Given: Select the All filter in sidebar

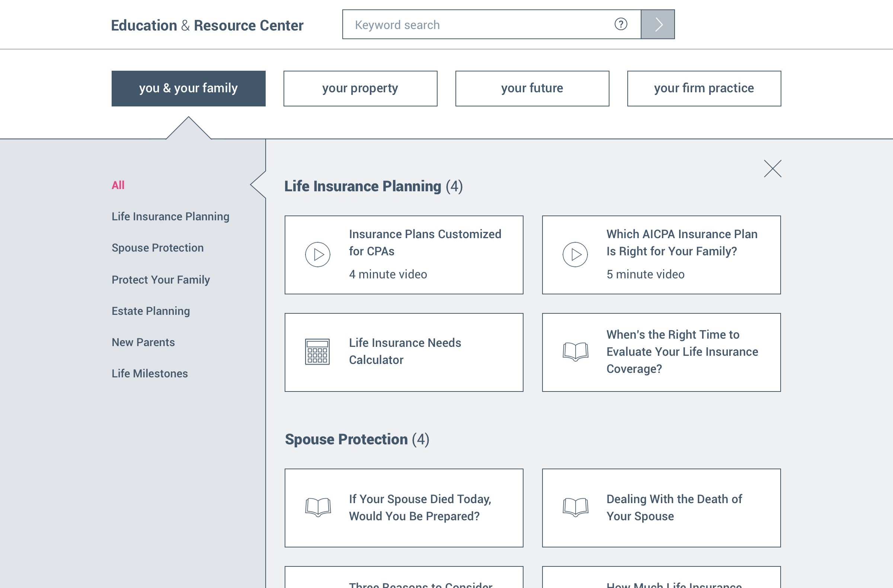Looking at the screenshot, I should [118, 185].
